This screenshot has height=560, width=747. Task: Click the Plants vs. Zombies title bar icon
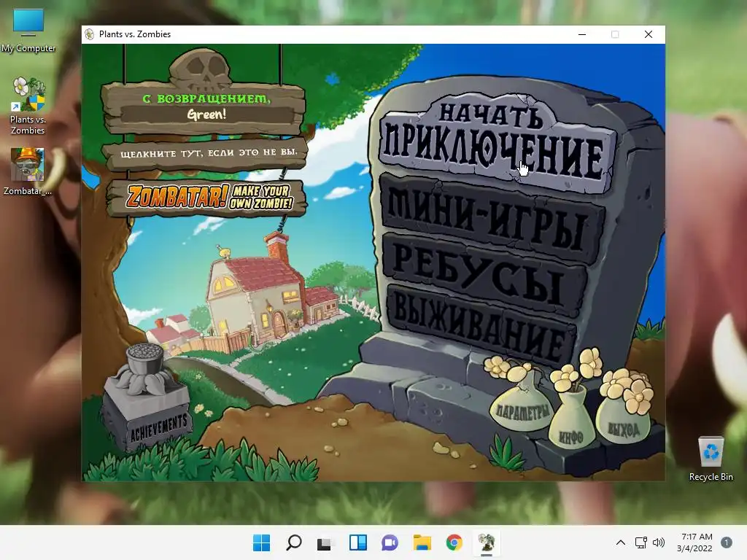click(x=90, y=34)
